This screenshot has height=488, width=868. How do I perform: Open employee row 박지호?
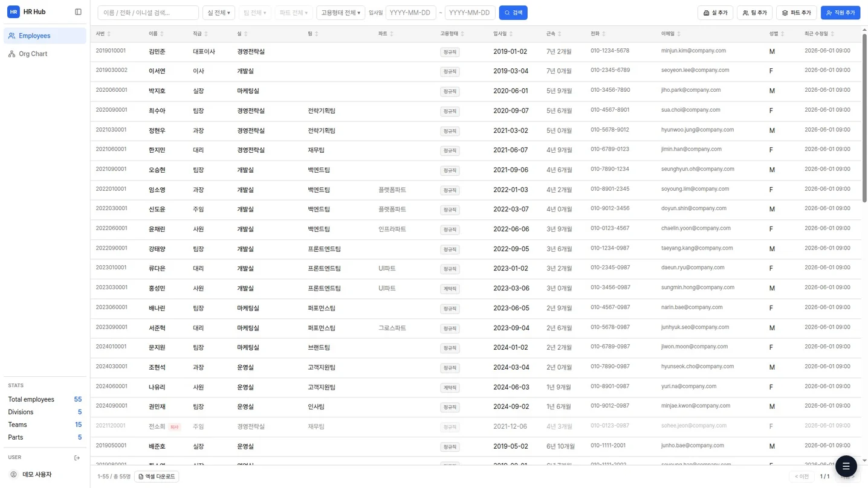[476, 91]
